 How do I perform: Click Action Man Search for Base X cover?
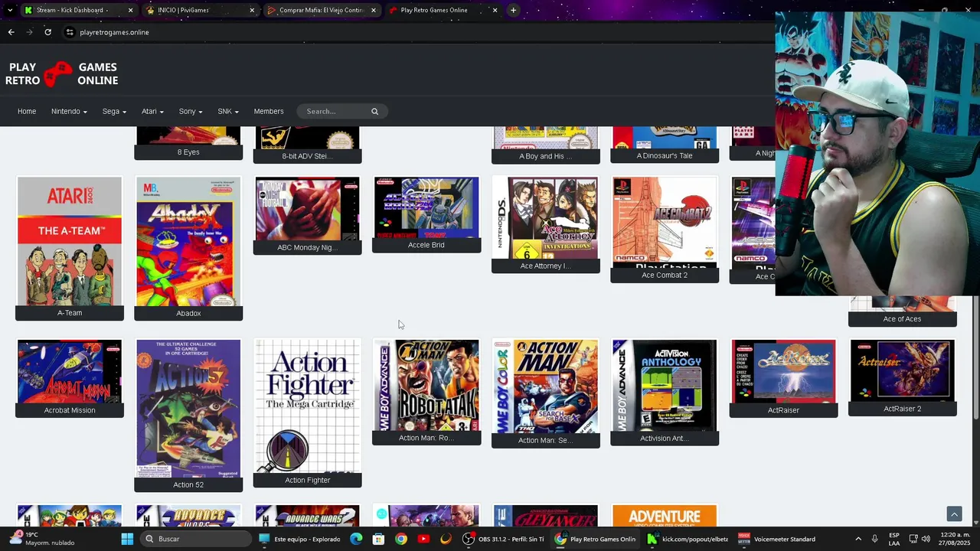click(x=546, y=386)
